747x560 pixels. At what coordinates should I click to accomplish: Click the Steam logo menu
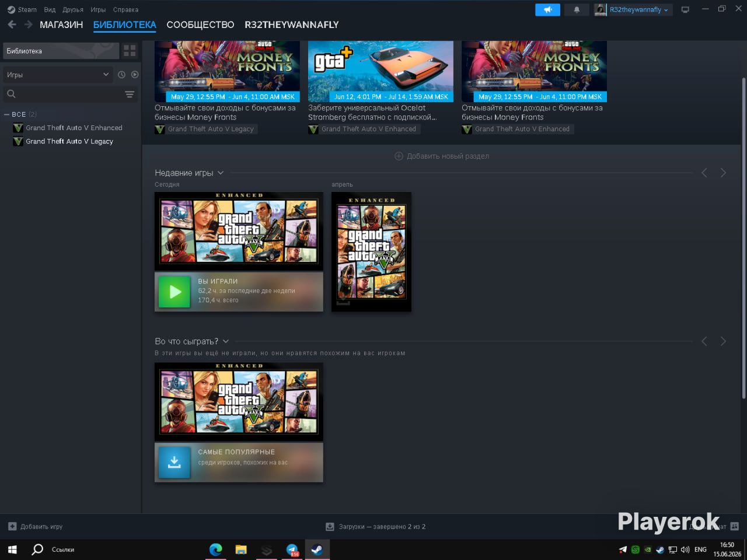pos(22,9)
